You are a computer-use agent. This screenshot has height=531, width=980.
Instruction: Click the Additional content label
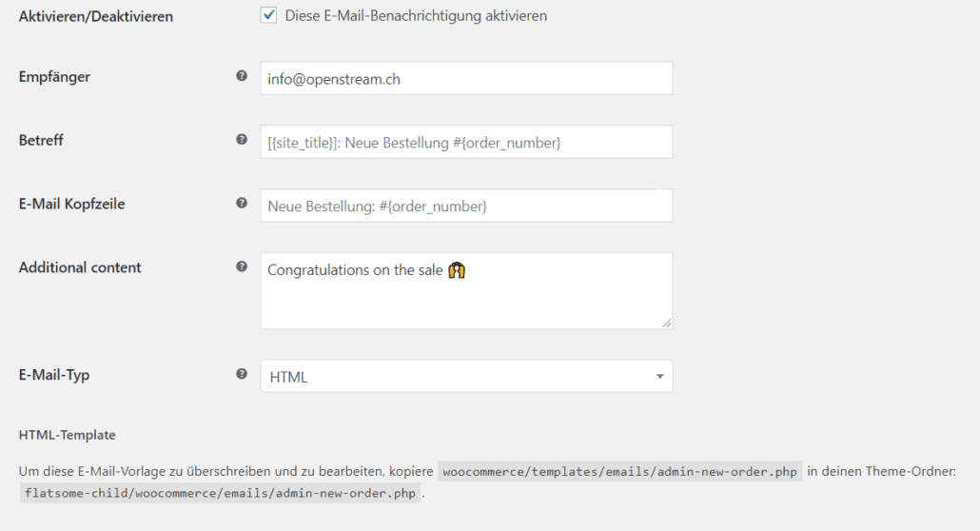tap(80, 267)
